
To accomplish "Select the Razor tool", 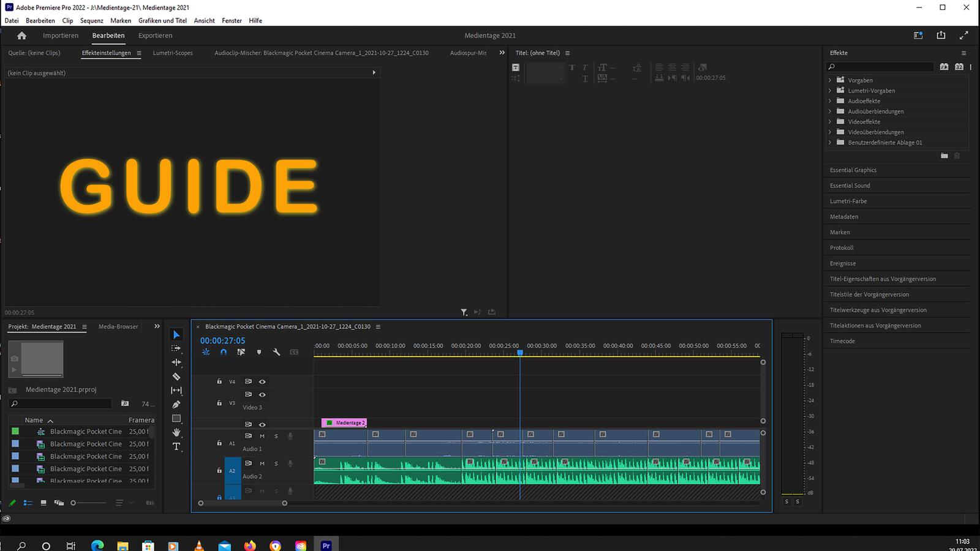I will tap(176, 377).
